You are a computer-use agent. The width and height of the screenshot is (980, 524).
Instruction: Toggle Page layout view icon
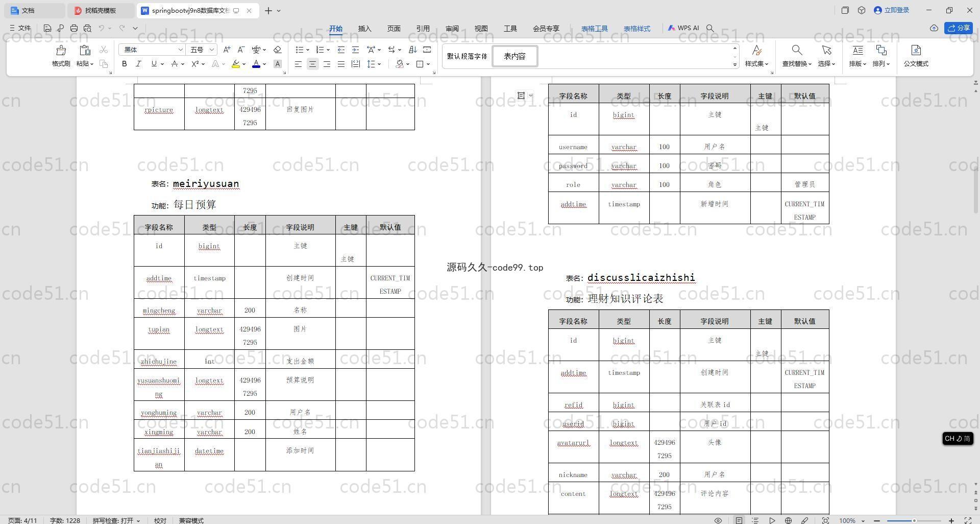(739, 520)
